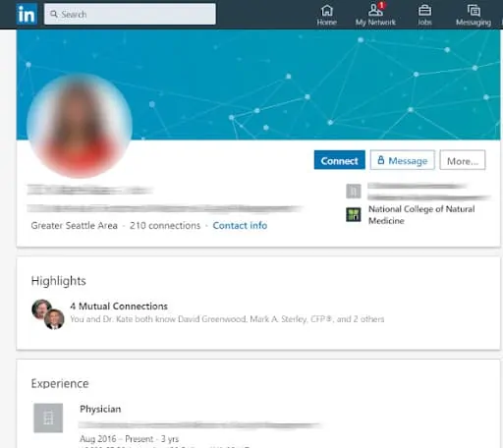The height and width of the screenshot is (448, 503).
Task: Send a message via Message button
Action: [x=403, y=160]
